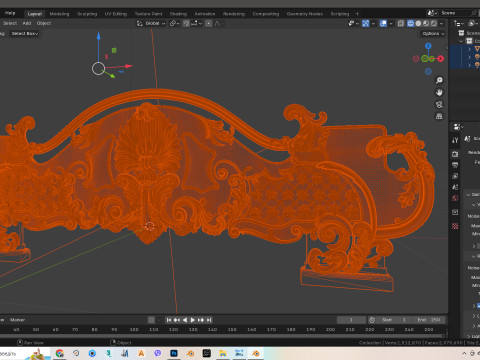
Task: Open the gizmo options dropdown arrow
Action: coord(373,23)
